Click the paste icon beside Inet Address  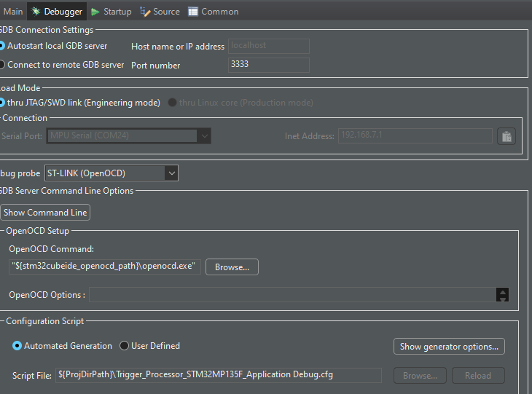click(x=506, y=137)
